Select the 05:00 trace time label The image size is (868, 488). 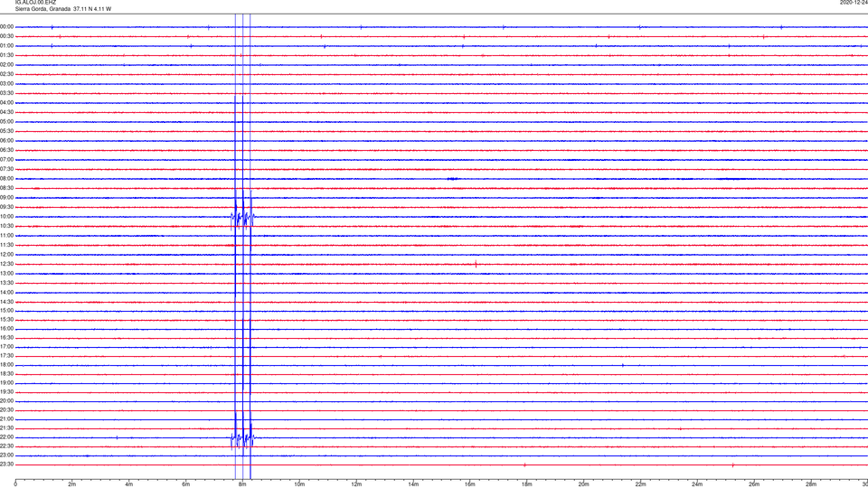(6, 122)
